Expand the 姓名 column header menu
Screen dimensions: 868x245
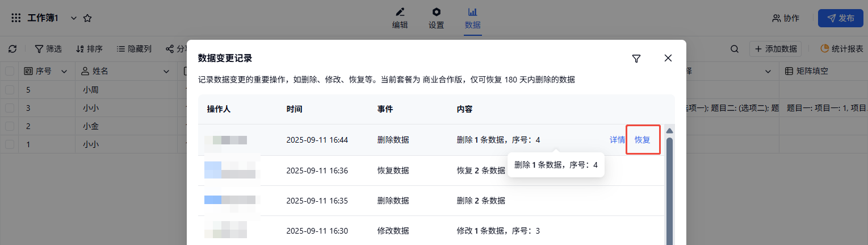(x=166, y=71)
